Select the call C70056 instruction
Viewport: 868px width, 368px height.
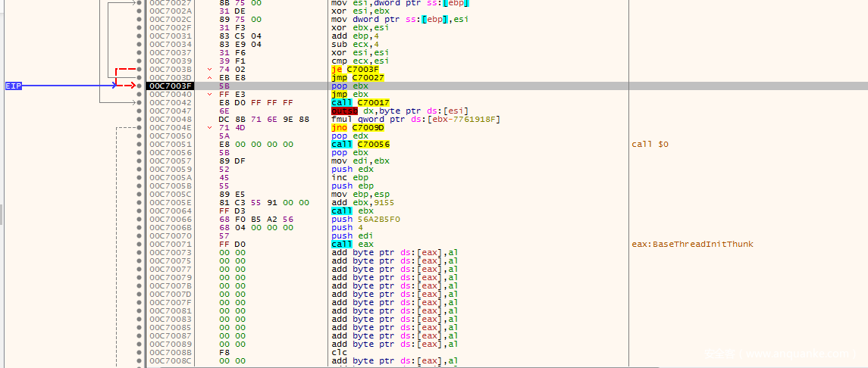pos(360,145)
